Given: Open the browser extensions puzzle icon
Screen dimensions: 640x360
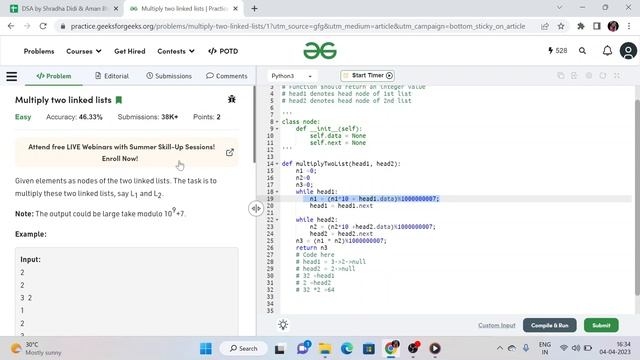Looking at the screenshot, I should (581, 26).
